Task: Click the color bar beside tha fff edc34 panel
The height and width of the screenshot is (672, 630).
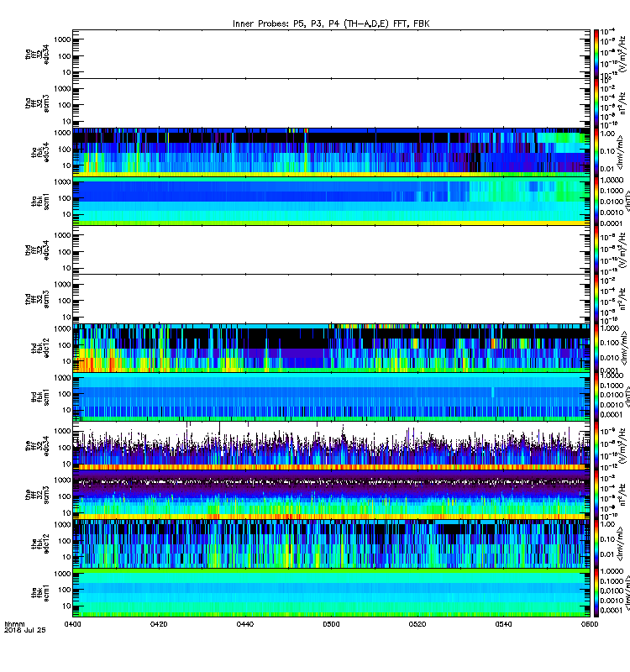Action: (596, 54)
